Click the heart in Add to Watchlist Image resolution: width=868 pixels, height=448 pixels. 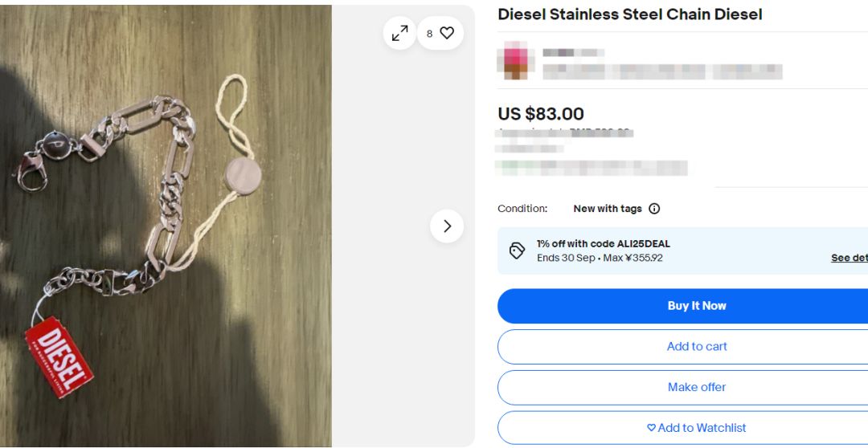point(652,428)
